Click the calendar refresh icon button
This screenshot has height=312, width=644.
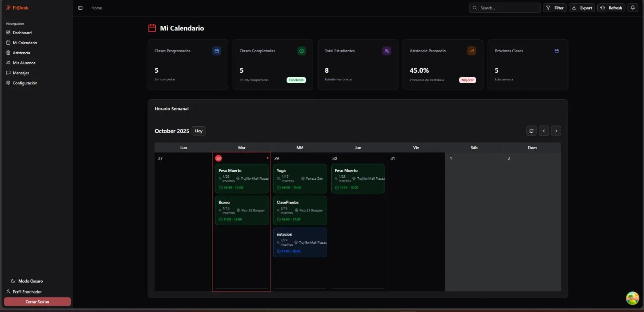[x=531, y=131]
